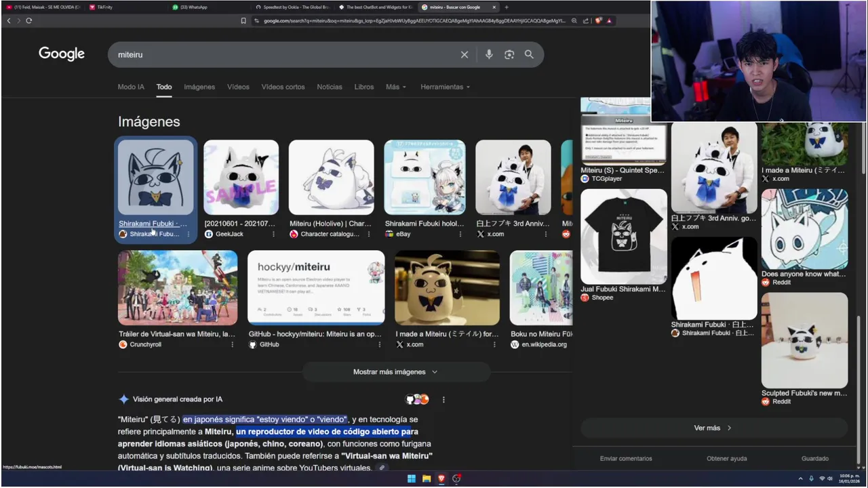This screenshot has width=868, height=488.
Task: Go to the Google logo homepage
Action: 62,54
